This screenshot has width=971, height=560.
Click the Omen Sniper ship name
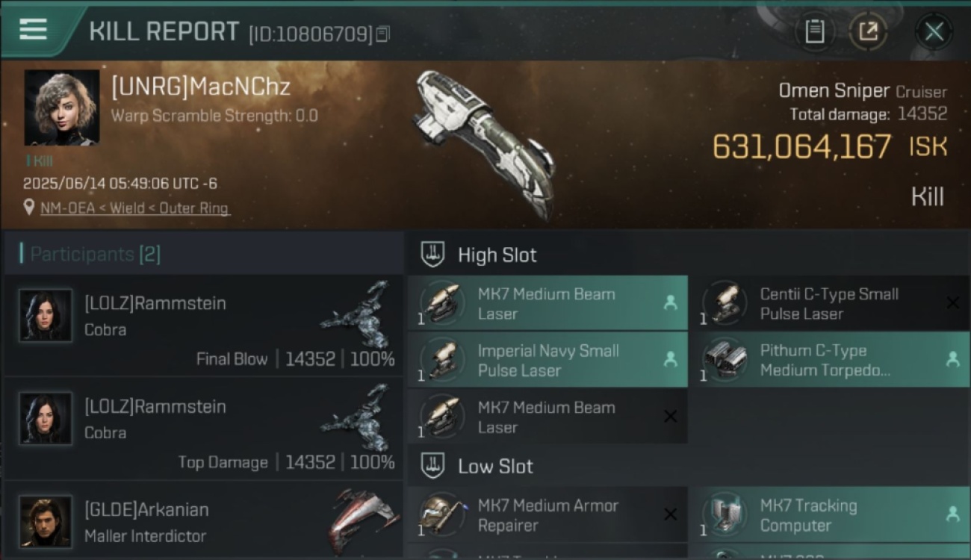pos(834,91)
